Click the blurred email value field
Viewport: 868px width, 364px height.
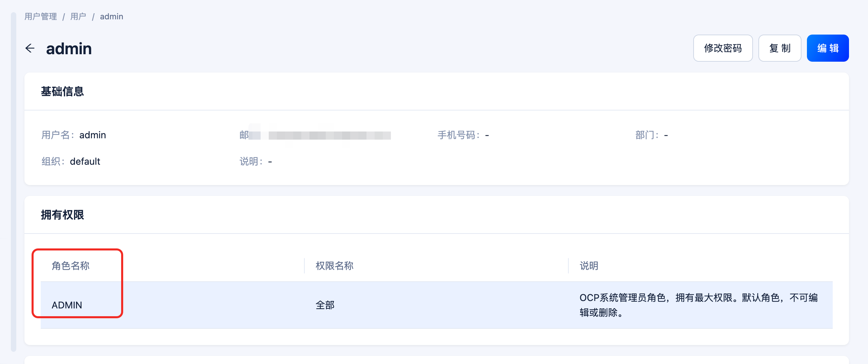[x=320, y=135]
